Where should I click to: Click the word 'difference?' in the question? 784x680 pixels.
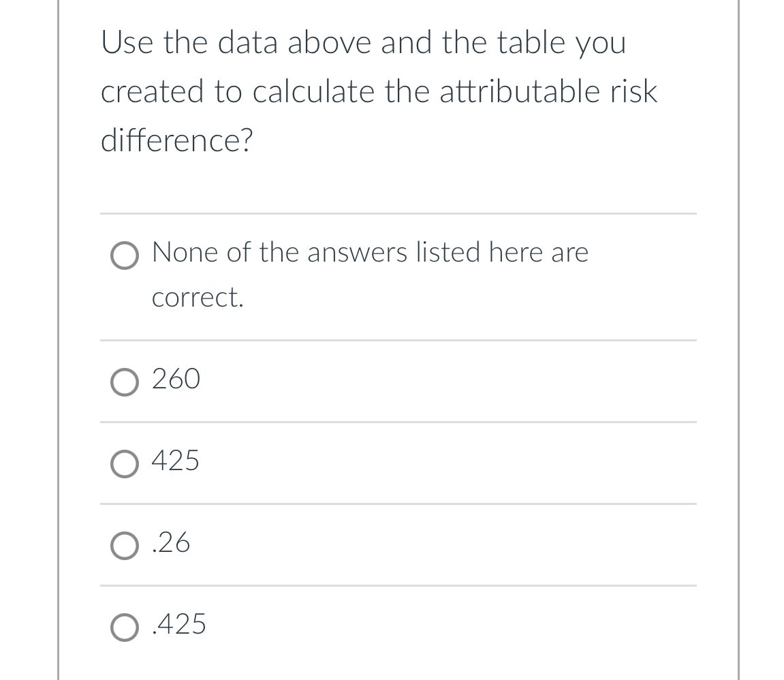(177, 141)
